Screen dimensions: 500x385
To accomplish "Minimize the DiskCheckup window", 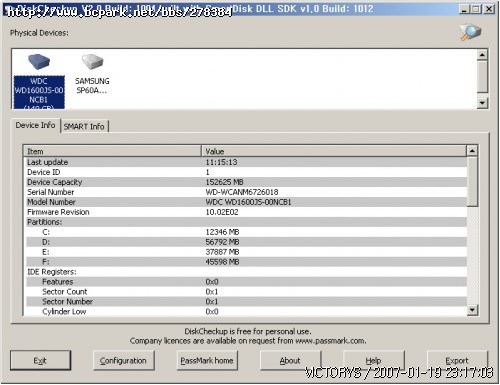I will 464,9.
